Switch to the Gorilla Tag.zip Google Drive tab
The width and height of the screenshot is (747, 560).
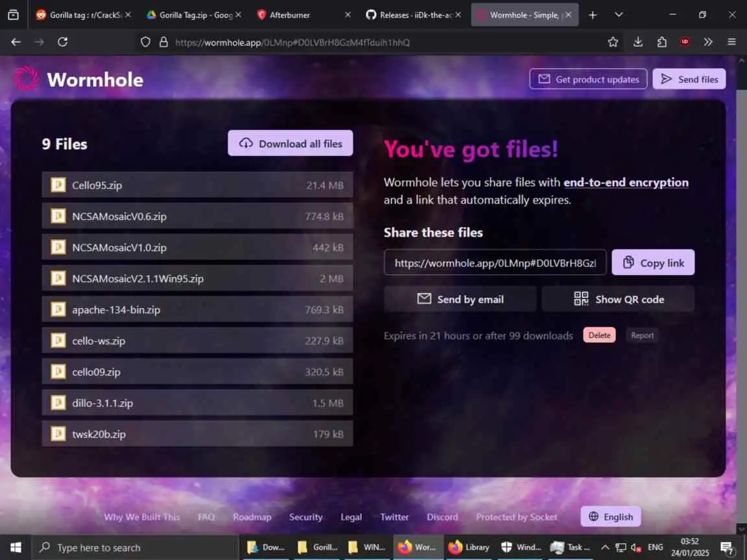[194, 15]
